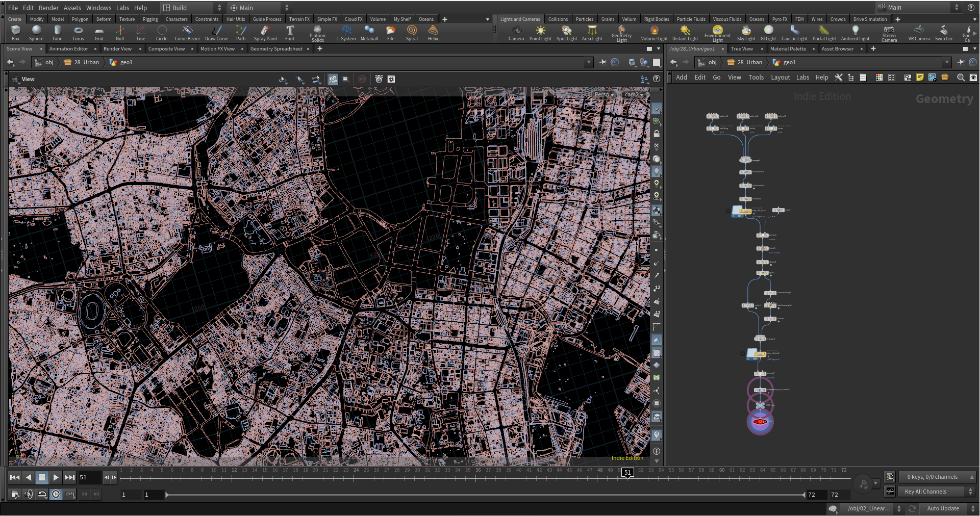Viewport: 980px width, 516px height.
Task: Toggle playback loop mode
Action: 42,494
